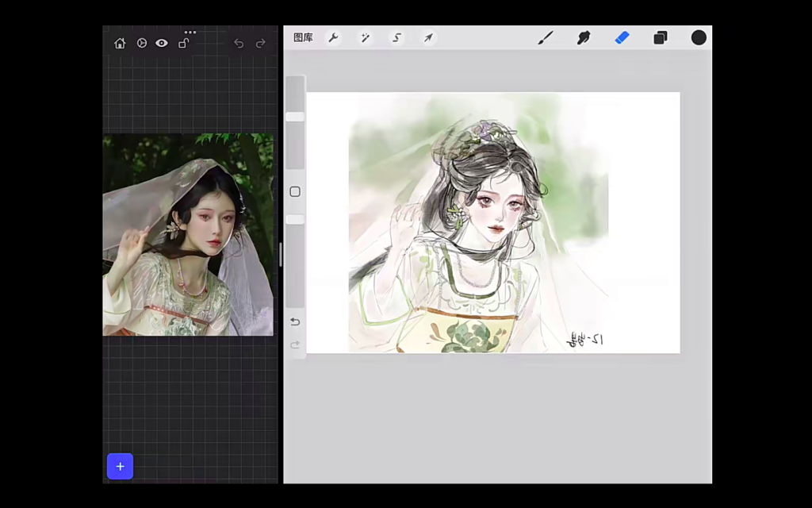This screenshot has width=812, height=508.
Task: Open the playback speed control menu
Action: 141,43
